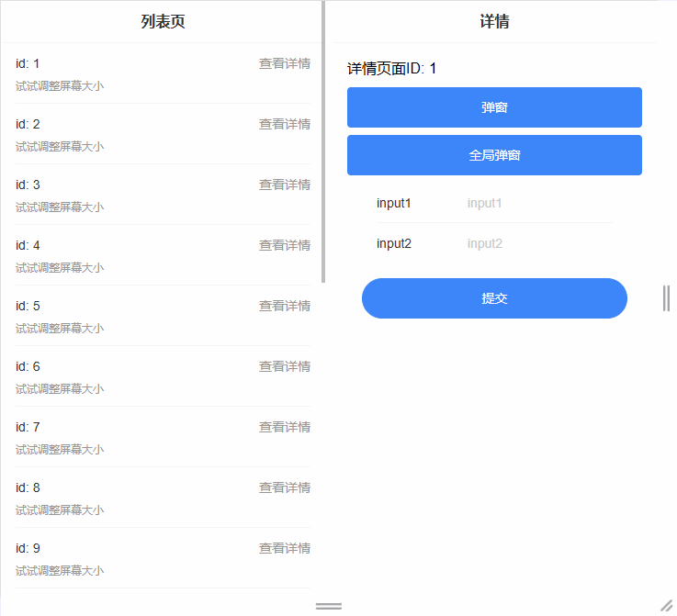Focus the input1 text field
The height and width of the screenshot is (616, 677).
tap(539, 203)
